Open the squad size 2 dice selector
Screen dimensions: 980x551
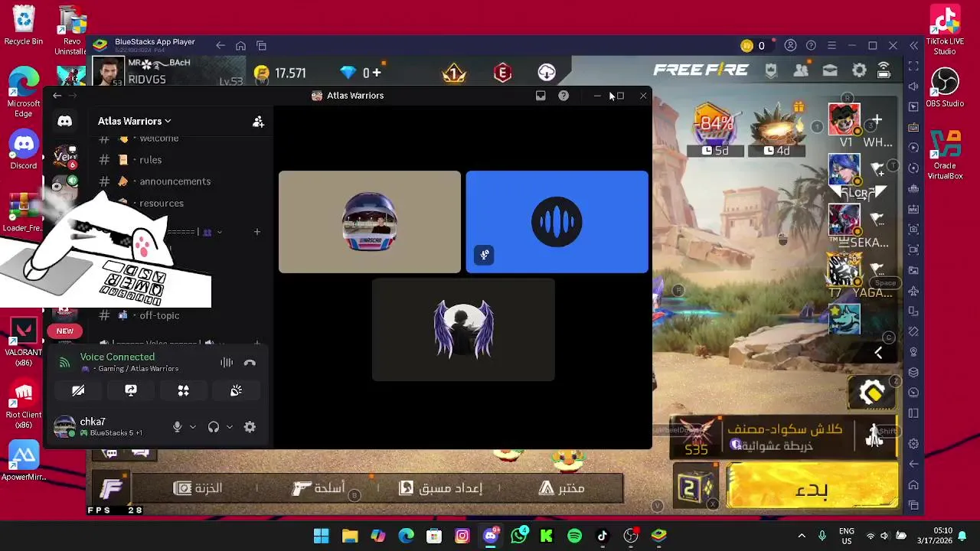coord(696,487)
